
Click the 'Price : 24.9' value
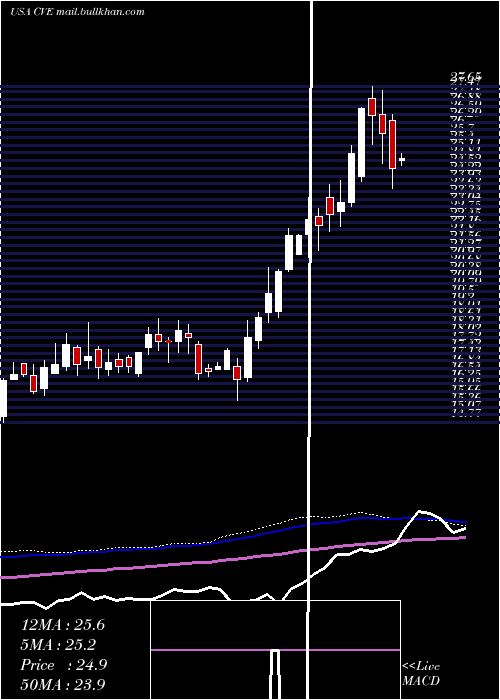pyautogui.click(x=64, y=665)
